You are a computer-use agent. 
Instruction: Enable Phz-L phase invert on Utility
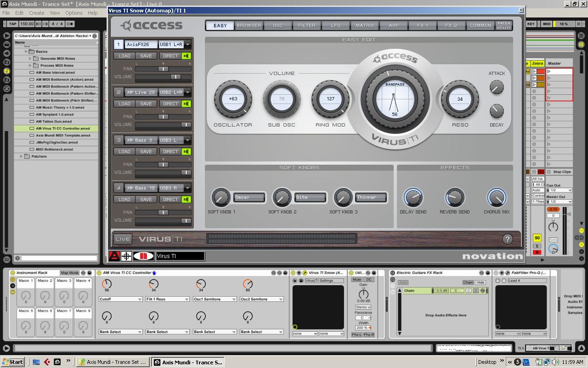[356, 334]
